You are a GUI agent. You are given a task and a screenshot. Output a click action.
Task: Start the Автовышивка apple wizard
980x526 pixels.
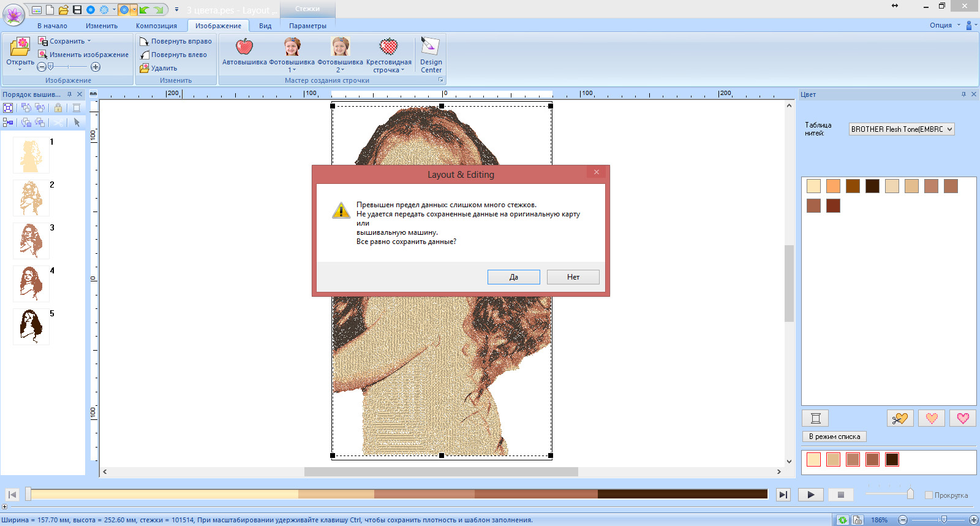(x=244, y=51)
